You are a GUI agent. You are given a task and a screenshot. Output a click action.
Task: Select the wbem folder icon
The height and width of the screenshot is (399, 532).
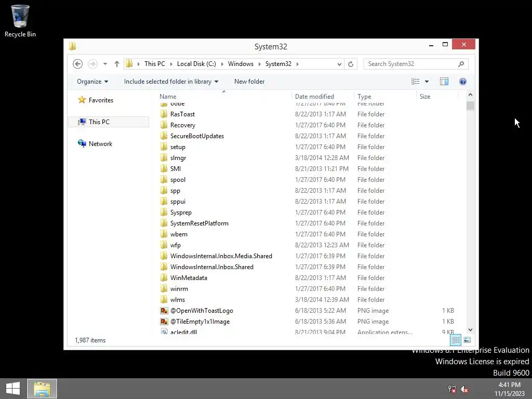[164, 234]
